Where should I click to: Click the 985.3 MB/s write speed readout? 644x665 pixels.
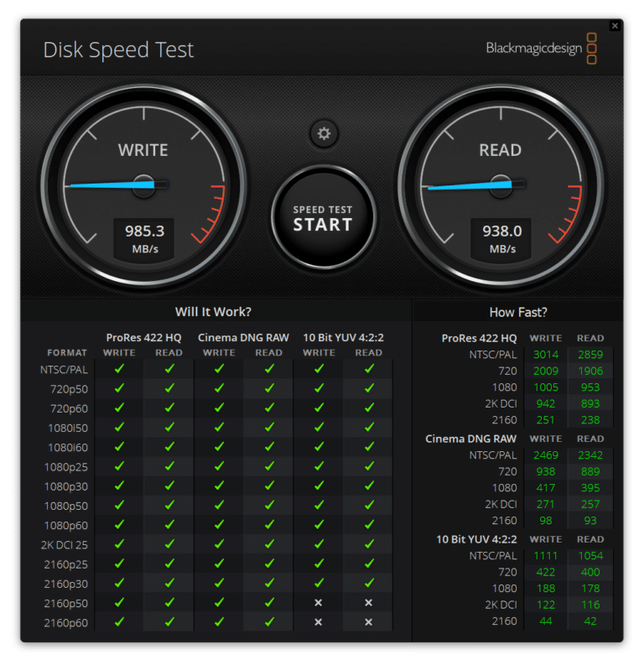pos(144,239)
